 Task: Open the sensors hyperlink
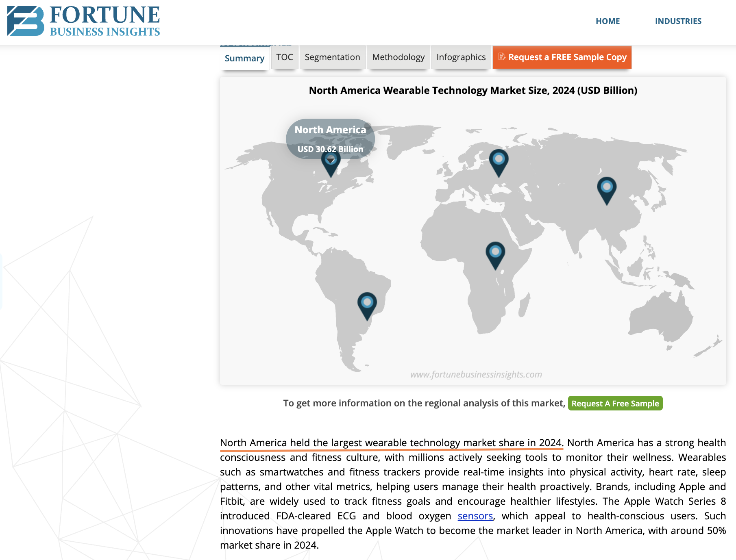tap(475, 516)
